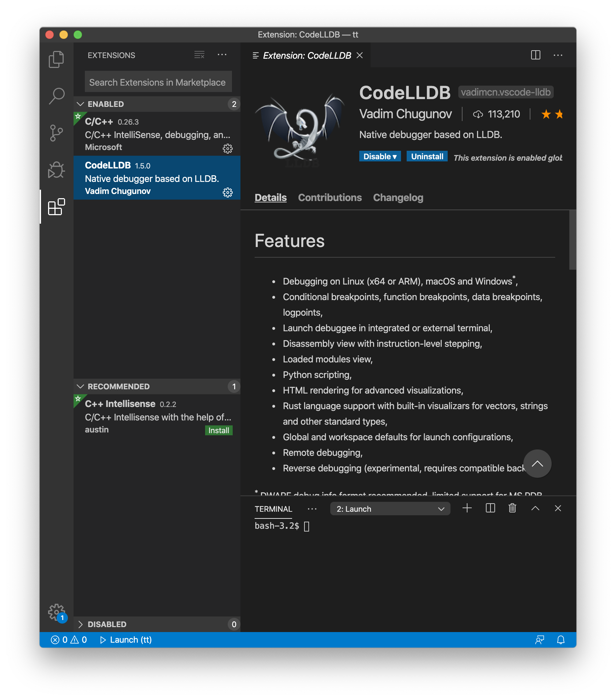Screen dimensions: 616x700
Task: Install the C++ Intellisense extension
Action: 219,430
